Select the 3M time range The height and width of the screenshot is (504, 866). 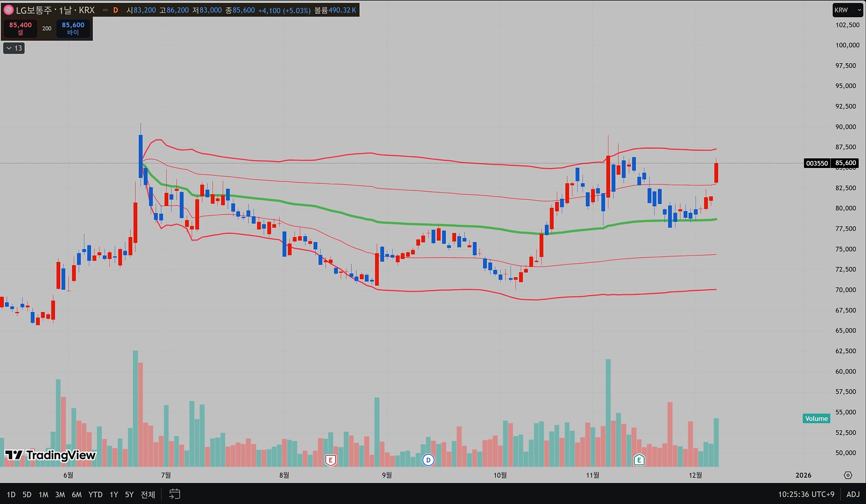(x=60, y=495)
